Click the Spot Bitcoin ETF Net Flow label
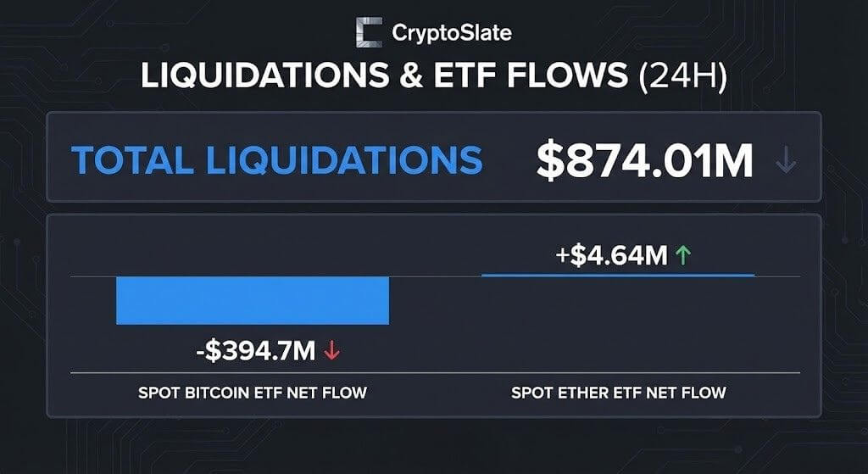 (253, 393)
